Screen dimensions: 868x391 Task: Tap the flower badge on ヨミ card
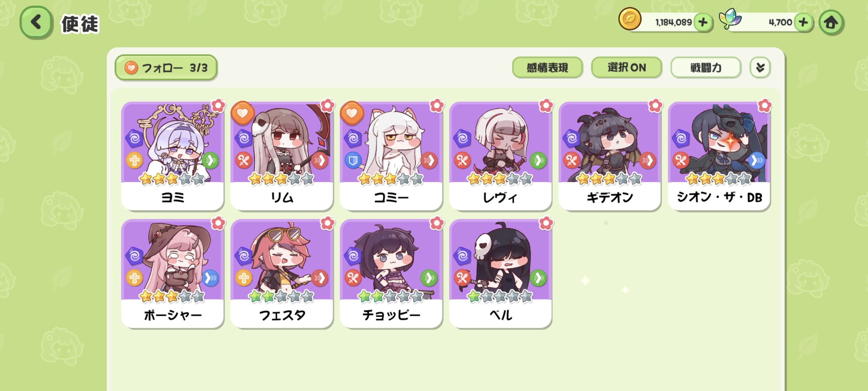pos(218,106)
